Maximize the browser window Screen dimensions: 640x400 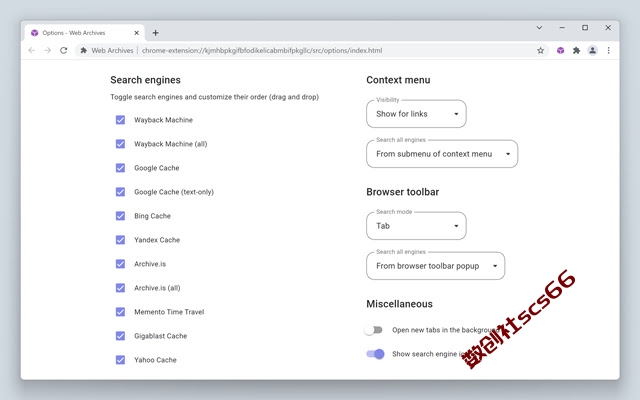click(x=585, y=28)
